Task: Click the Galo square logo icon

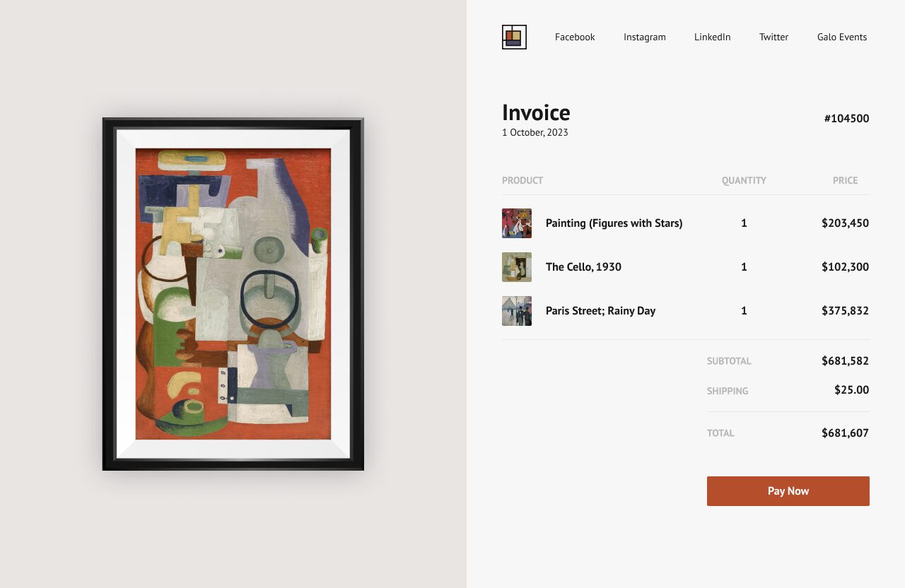Action: click(x=514, y=37)
